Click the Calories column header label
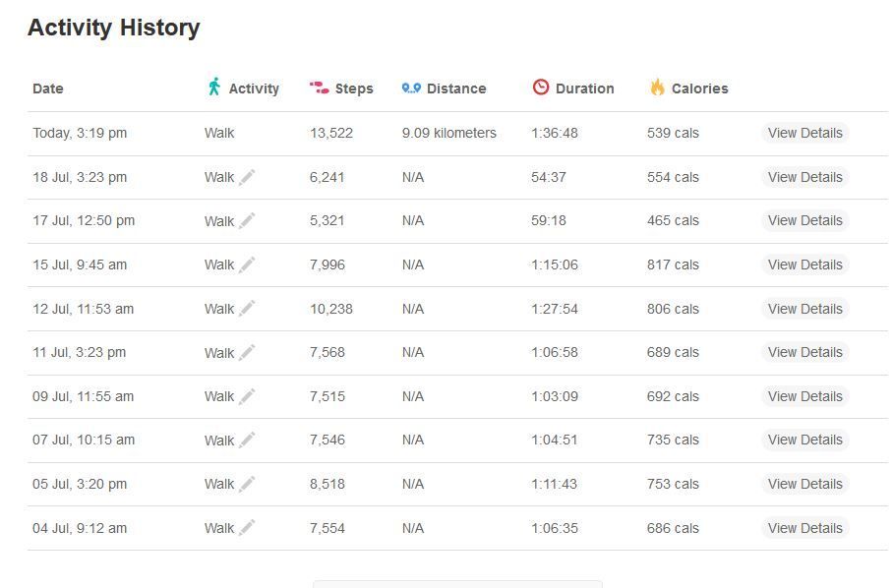Screen dimensions: 892x588 (x=699, y=88)
